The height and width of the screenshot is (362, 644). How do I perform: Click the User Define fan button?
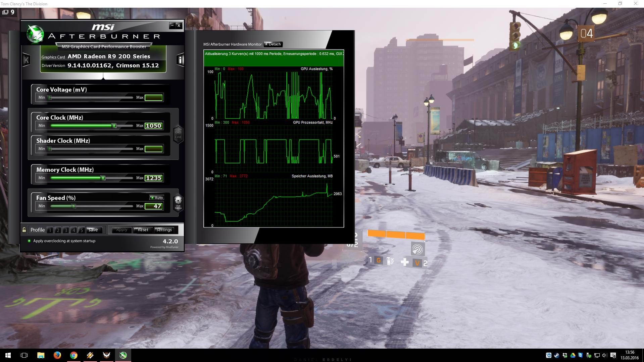coord(178,203)
